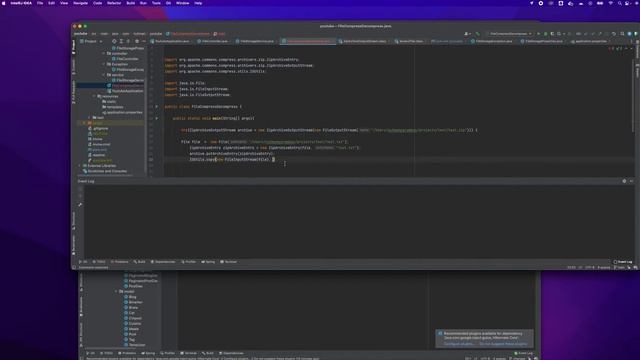Open the Tools menu in the menu bar
The image size is (640, 360).
pos(156,3)
